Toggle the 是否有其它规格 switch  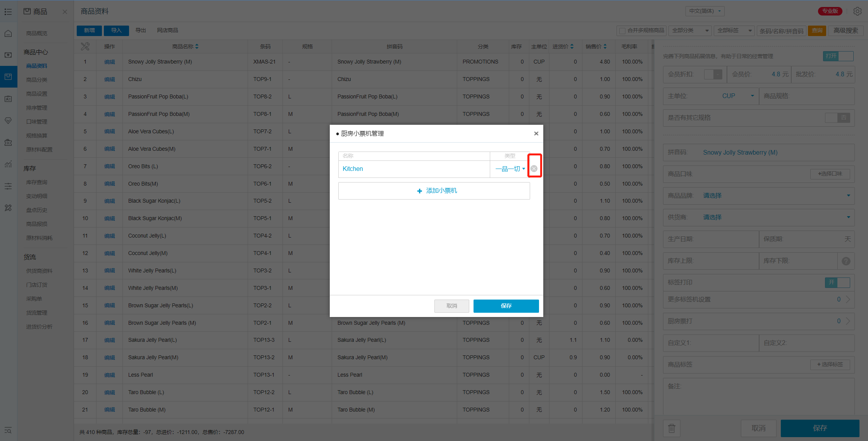(x=837, y=118)
